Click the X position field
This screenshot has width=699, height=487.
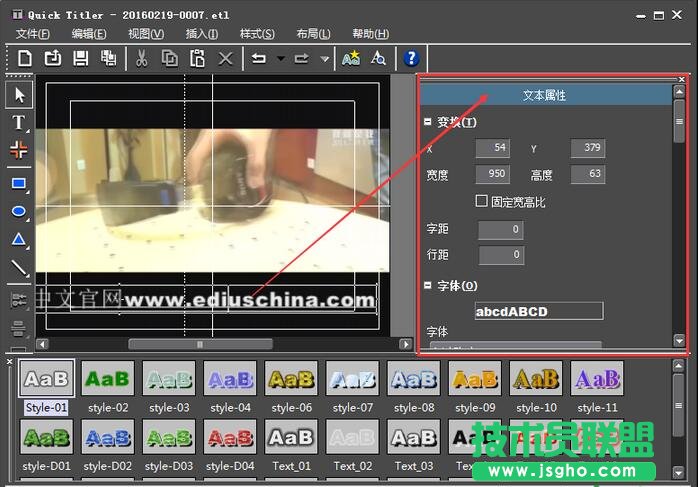coord(493,148)
